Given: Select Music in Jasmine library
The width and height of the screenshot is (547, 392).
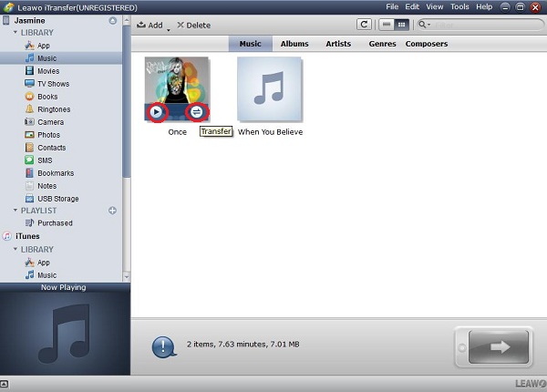Looking at the screenshot, I should (x=61, y=58).
